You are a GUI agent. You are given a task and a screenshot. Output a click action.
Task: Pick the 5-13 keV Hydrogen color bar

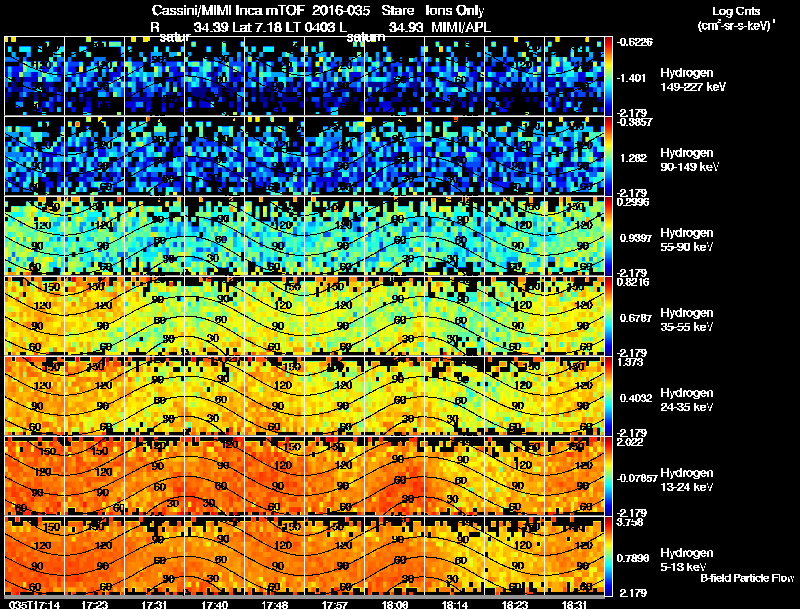point(608,556)
